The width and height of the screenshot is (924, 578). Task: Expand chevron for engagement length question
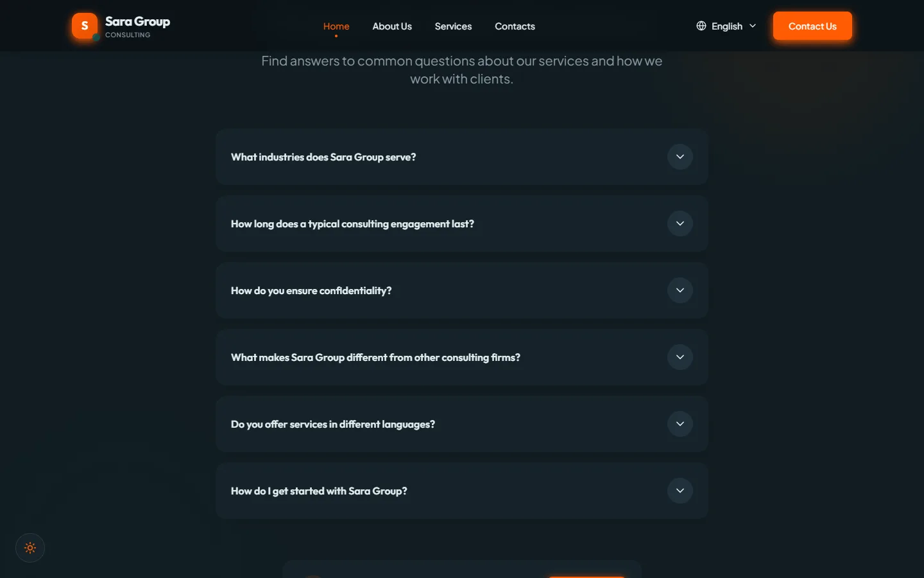pos(680,223)
